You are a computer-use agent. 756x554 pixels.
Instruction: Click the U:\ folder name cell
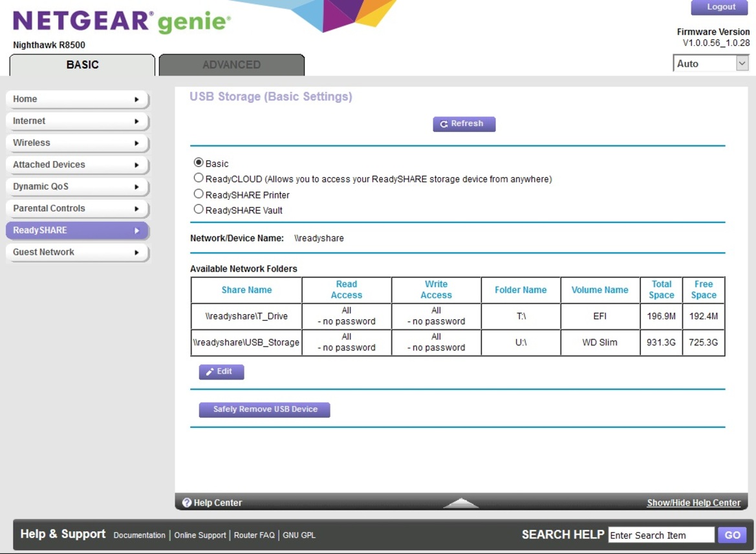pos(521,343)
